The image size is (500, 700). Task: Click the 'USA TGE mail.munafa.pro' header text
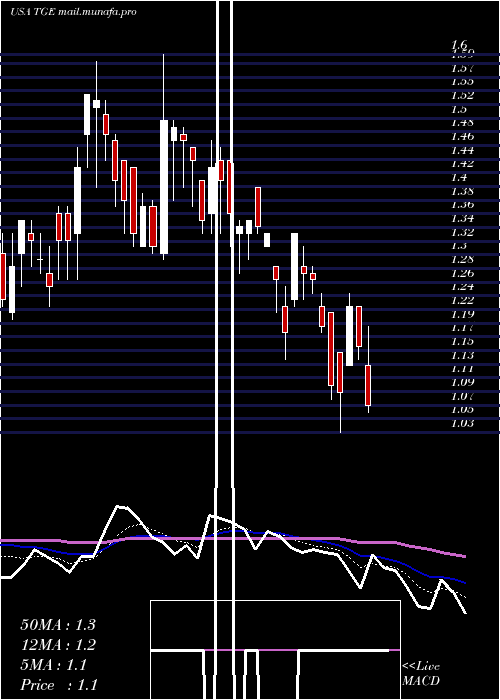[x=73, y=12]
